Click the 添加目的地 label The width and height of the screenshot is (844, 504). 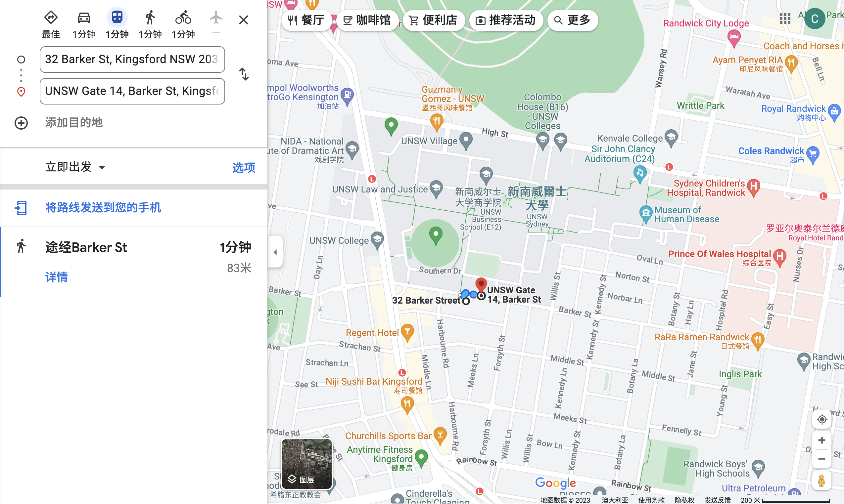coord(74,122)
